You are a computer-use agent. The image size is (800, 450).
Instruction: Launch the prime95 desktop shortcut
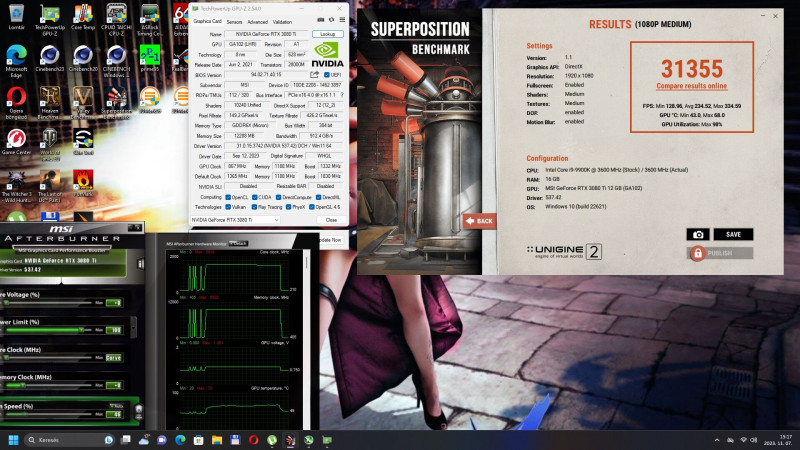coord(149,58)
